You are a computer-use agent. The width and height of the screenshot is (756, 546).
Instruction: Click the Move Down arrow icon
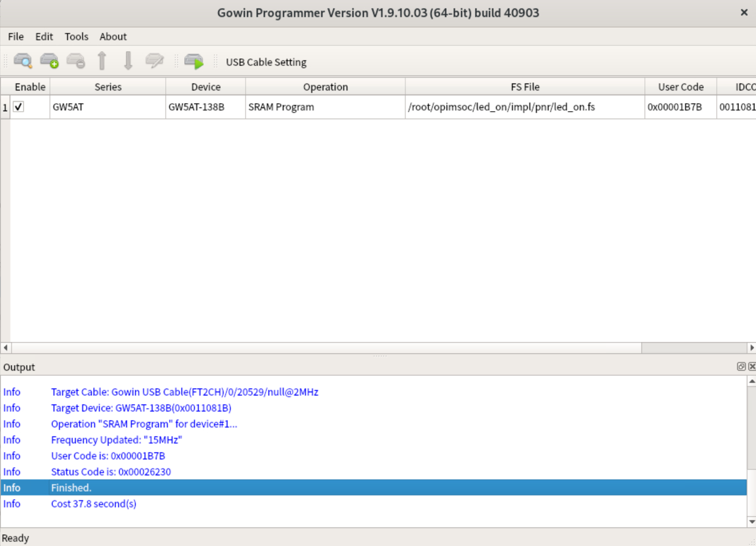[x=128, y=61]
